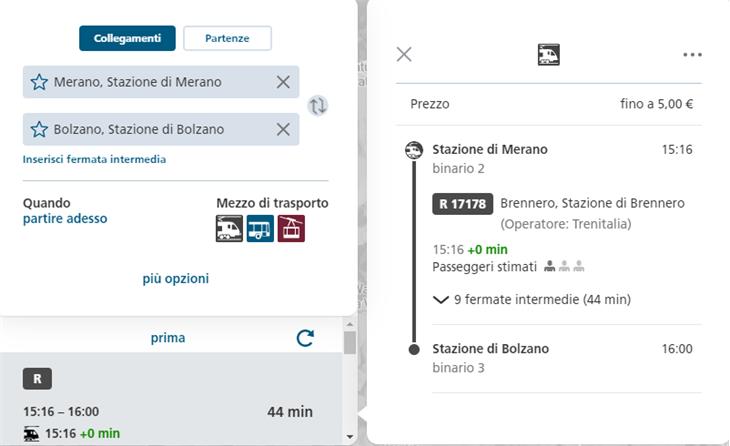Favorite the Bolzano station destination star
Viewport: 730px width, 446px height.
pyautogui.click(x=39, y=129)
